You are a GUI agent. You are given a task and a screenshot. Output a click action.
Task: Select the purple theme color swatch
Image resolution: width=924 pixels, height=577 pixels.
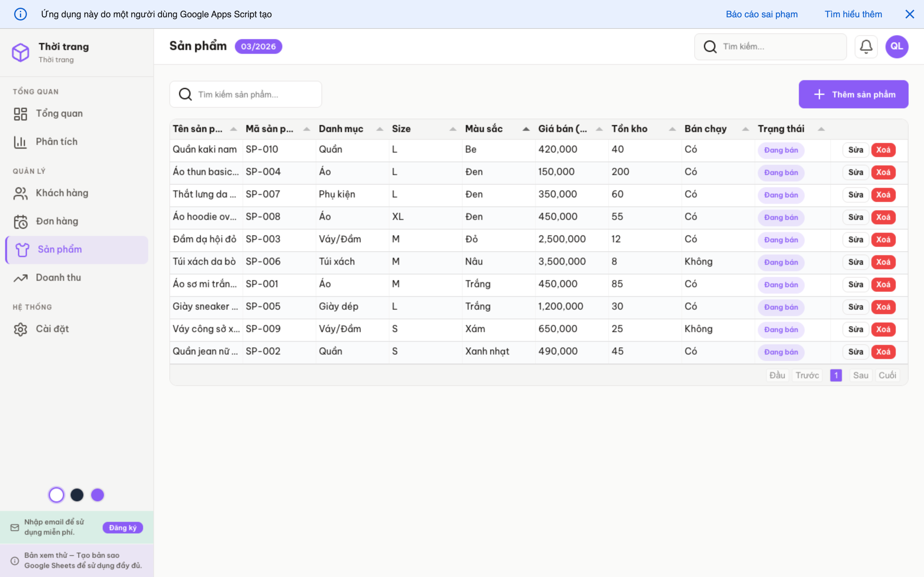tap(97, 495)
